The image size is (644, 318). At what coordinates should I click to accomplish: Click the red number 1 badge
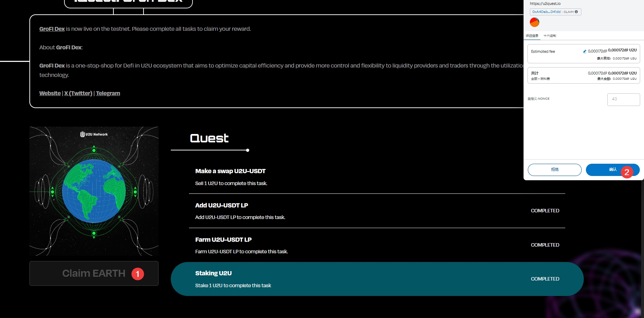(x=138, y=274)
